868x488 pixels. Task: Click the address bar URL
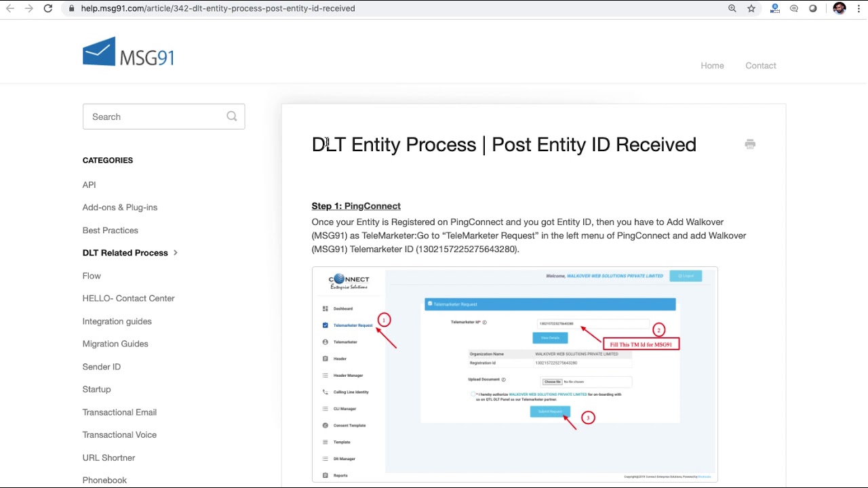point(218,8)
